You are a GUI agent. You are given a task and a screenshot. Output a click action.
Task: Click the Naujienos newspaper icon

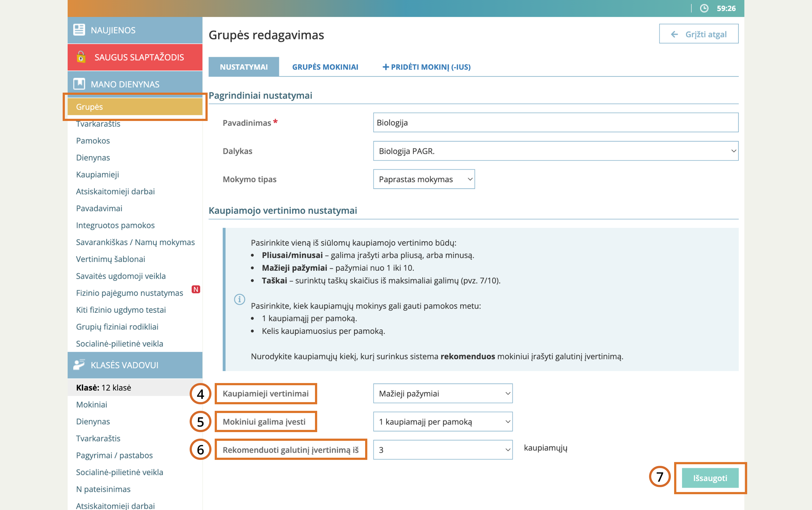(x=79, y=30)
